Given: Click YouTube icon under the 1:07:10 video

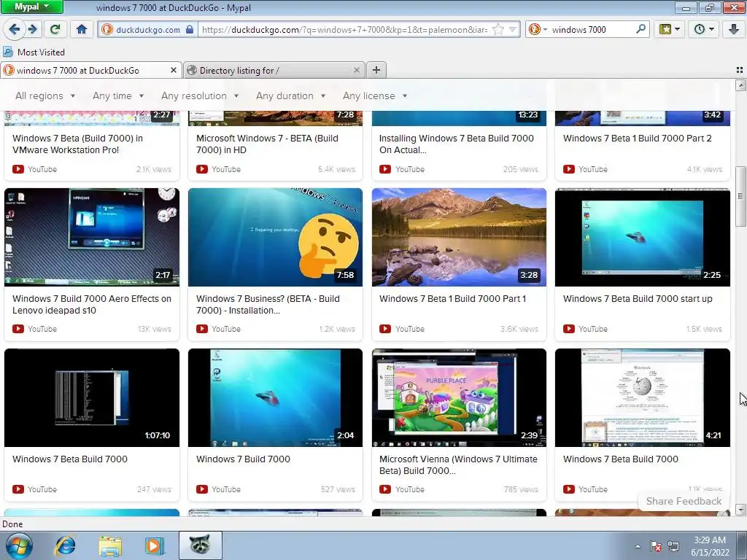Looking at the screenshot, I should pyautogui.click(x=18, y=489).
